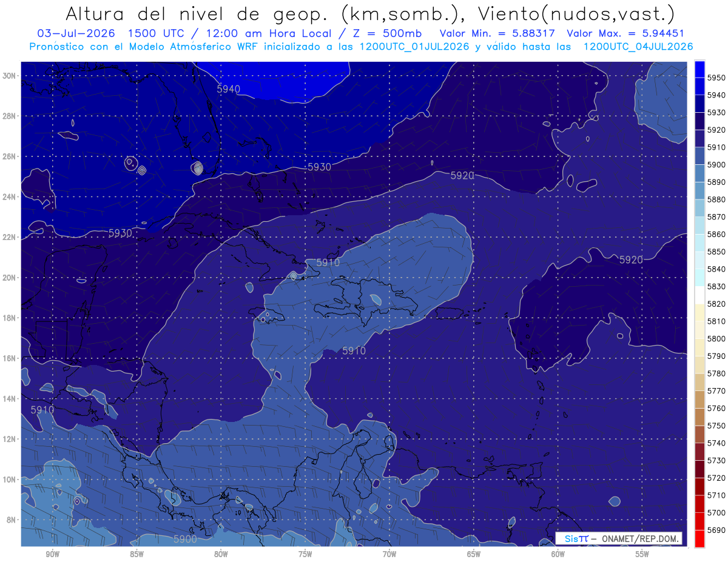Click the 5770 value on the color legend
728x562 pixels.
point(716,391)
